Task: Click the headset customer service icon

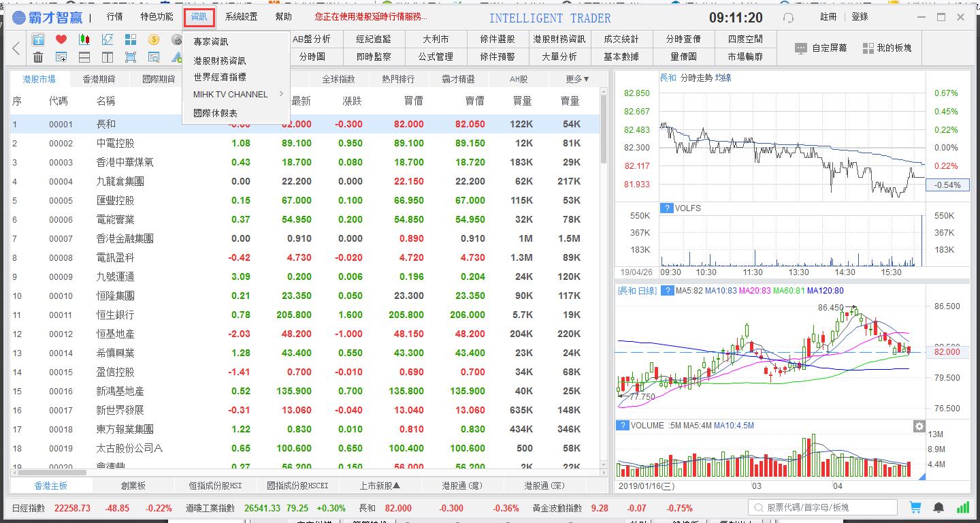Action: pyautogui.click(x=788, y=18)
